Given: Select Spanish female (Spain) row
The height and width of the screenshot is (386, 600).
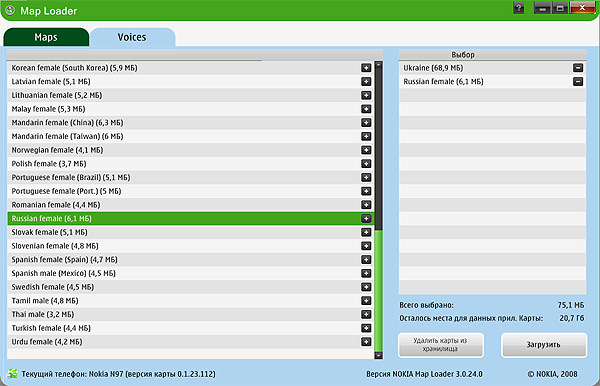Looking at the screenshot, I should (190, 259).
